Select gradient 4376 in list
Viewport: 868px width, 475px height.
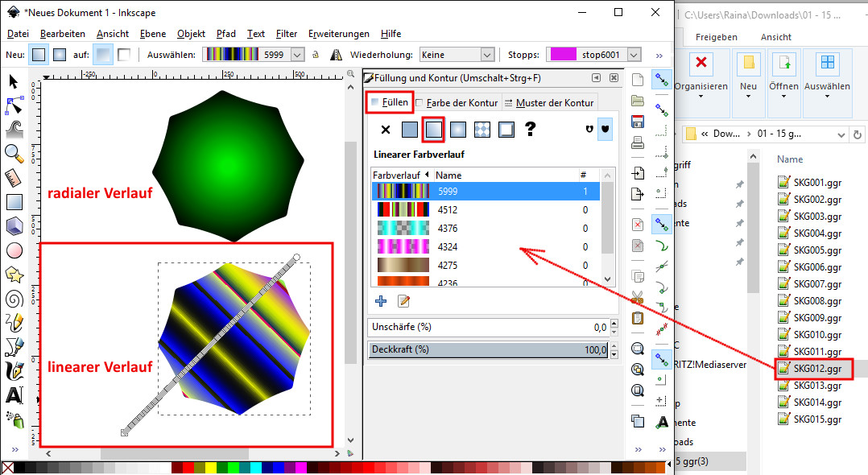click(486, 228)
